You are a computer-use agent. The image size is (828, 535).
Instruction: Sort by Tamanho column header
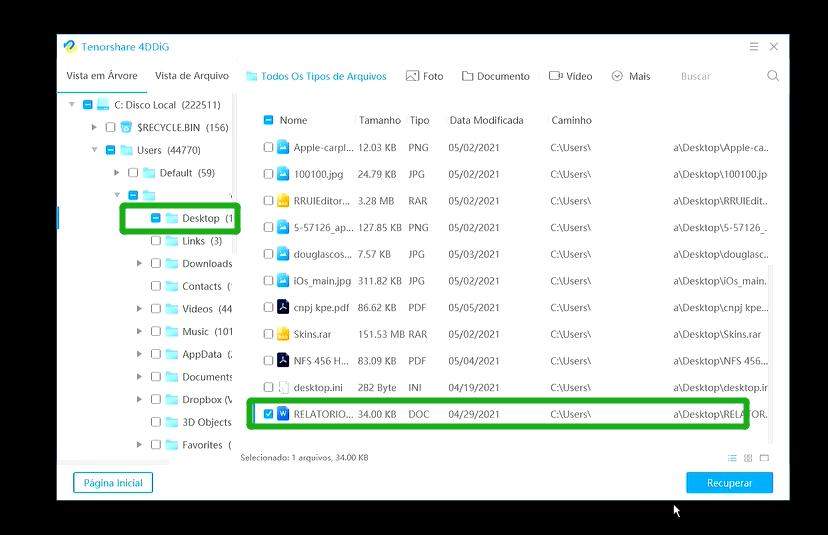380,120
